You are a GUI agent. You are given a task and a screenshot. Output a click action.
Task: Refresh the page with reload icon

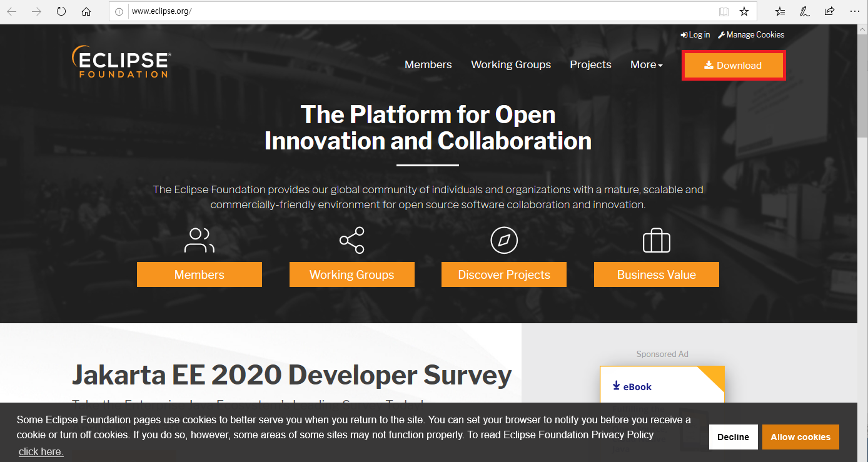[x=61, y=11]
